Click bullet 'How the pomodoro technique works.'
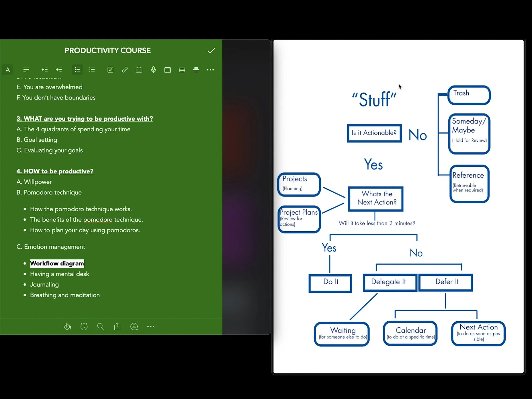Viewport: 532px width, 399px height. coord(81,209)
